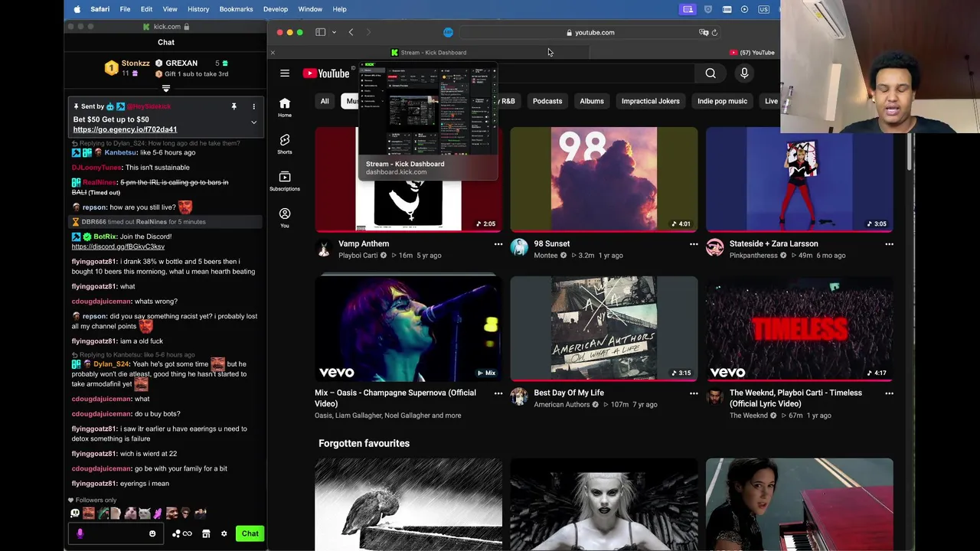This screenshot has width=980, height=551.
Task: Open the discord.gg link from BotRix
Action: click(118, 246)
